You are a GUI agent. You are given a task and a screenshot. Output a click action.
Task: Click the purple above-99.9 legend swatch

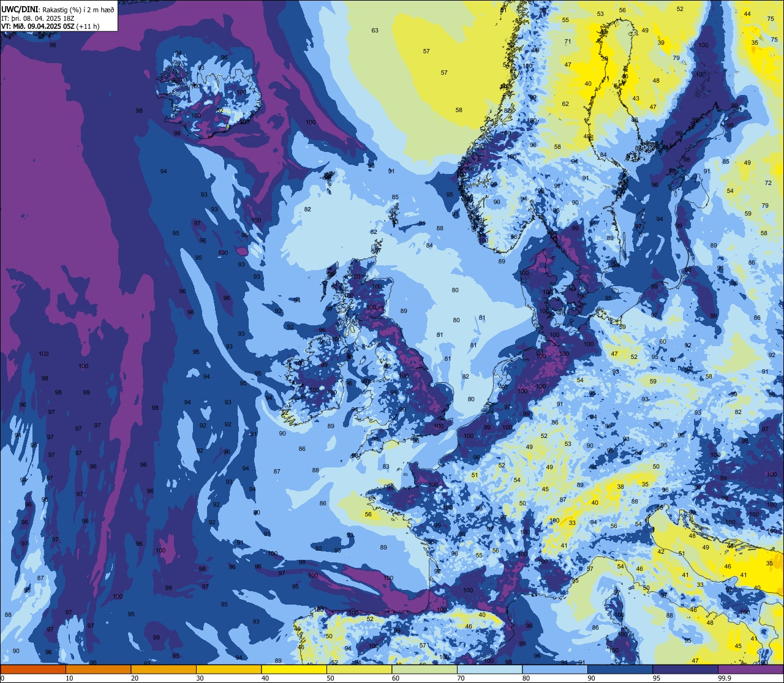pyautogui.click(x=750, y=670)
